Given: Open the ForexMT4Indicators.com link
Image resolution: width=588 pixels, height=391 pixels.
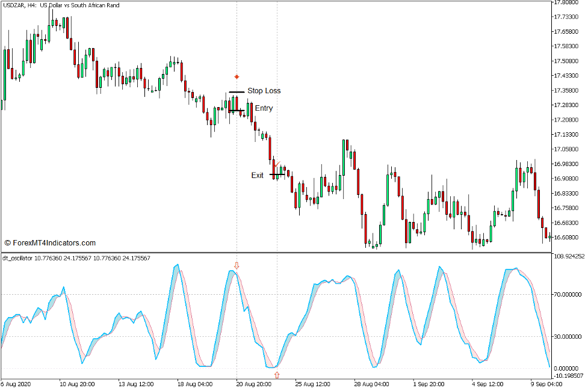Looking at the screenshot, I should pos(54,242).
